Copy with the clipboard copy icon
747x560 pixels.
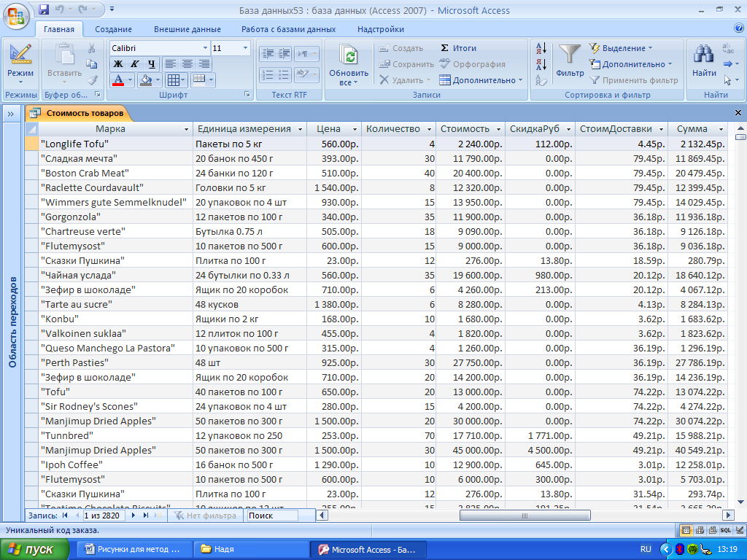[x=91, y=64]
